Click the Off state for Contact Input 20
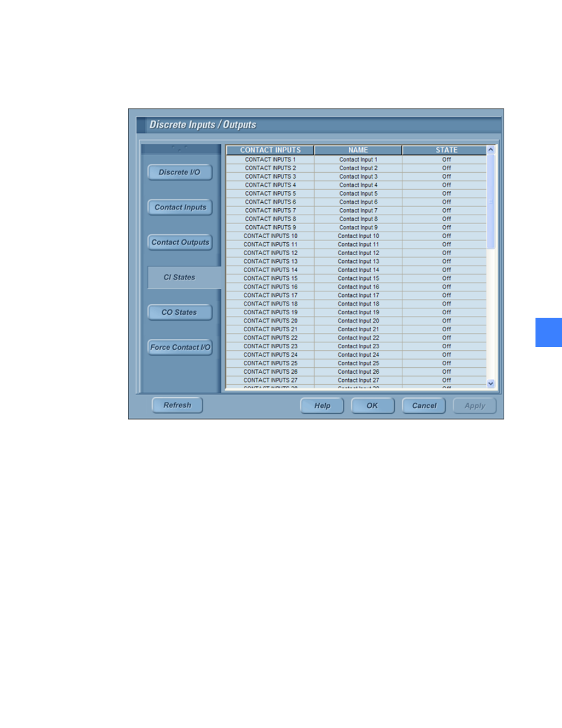562x728 pixels. (x=445, y=321)
